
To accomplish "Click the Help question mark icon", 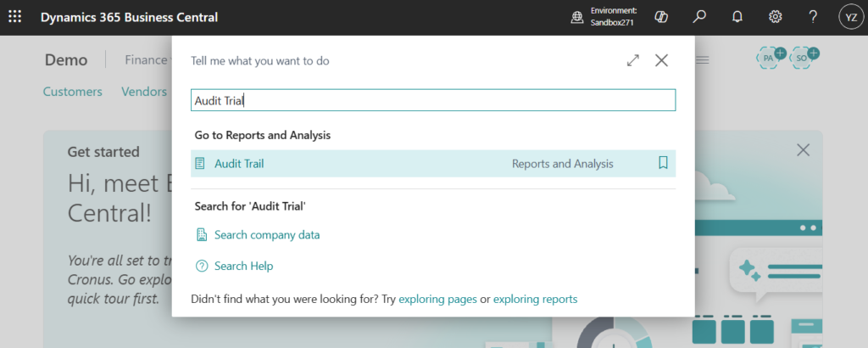I will click(812, 17).
